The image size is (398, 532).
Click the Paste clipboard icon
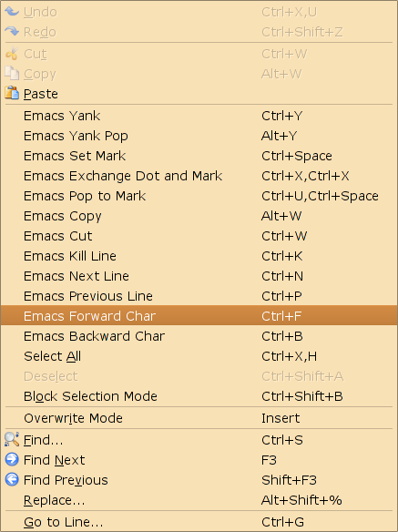point(12,93)
